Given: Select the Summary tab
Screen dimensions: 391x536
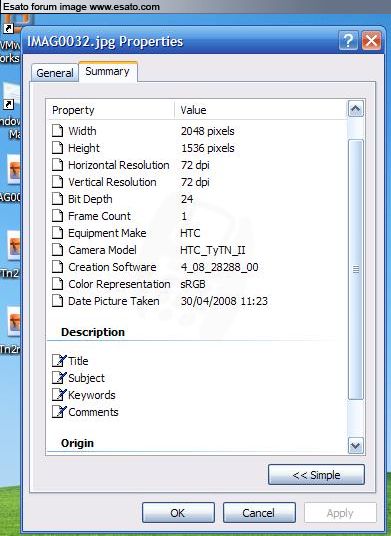Looking at the screenshot, I should 108,71.
